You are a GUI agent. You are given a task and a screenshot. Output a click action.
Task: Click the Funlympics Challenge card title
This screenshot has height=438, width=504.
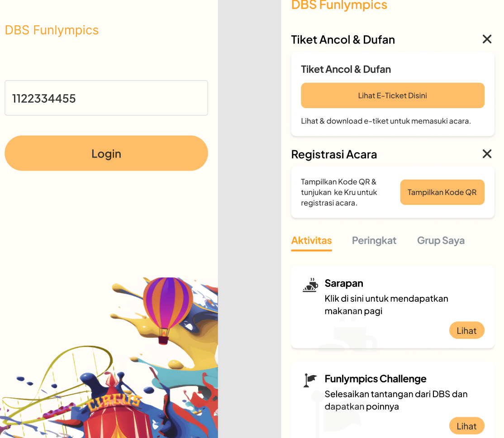point(376,379)
